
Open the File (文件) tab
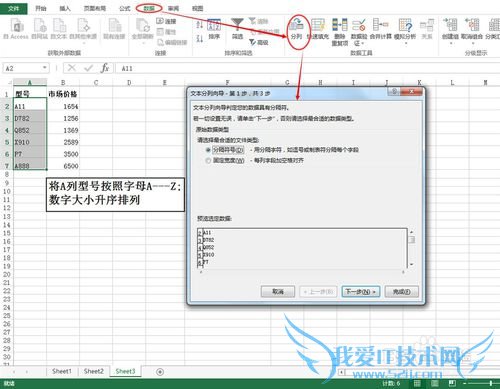click(14, 8)
